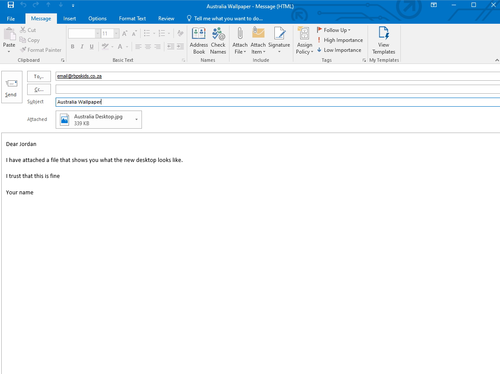Toggle Underline formatting
Viewport: 500px width, 374px height.
[91, 47]
